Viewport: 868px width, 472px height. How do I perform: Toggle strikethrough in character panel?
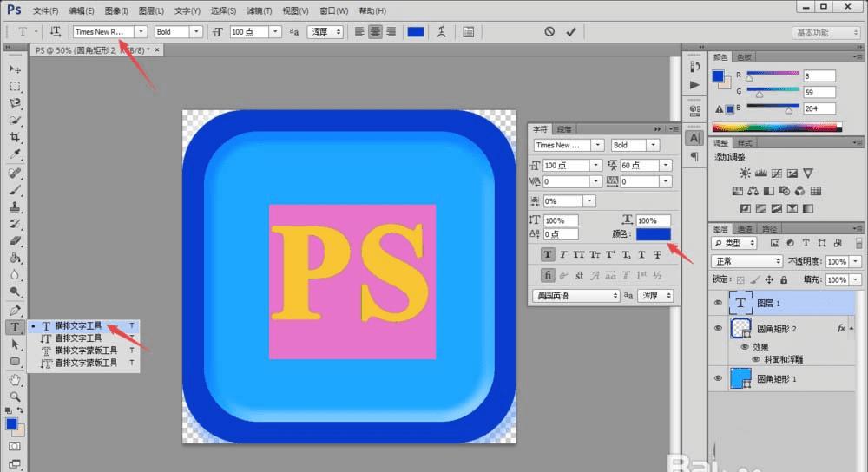coord(657,254)
